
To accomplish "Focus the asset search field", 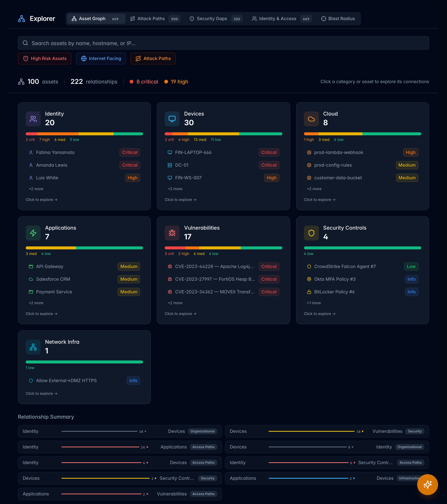I will [x=223, y=43].
